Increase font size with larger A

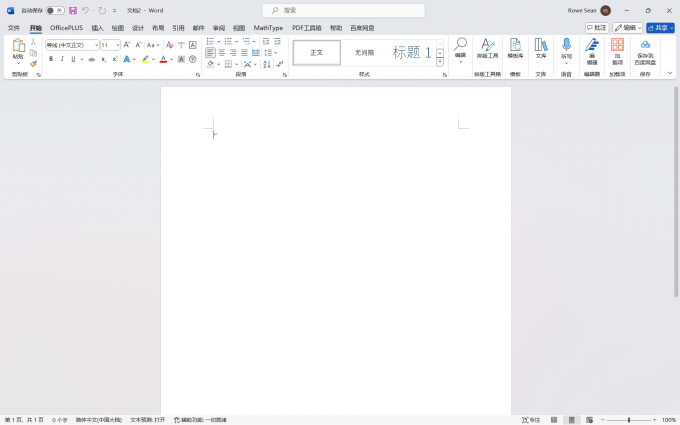(x=127, y=45)
